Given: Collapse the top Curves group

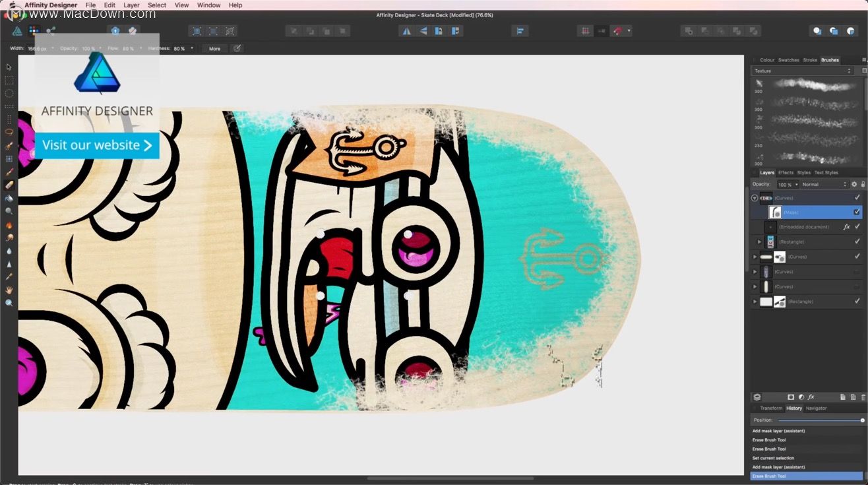Looking at the screenshot, I should (755, 197).
